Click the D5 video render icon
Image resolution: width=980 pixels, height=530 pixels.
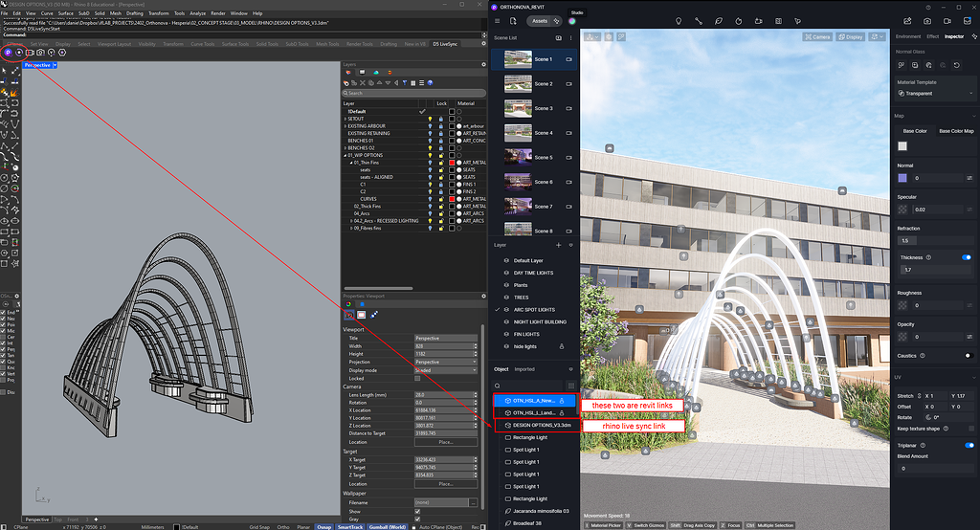[947, 21]
